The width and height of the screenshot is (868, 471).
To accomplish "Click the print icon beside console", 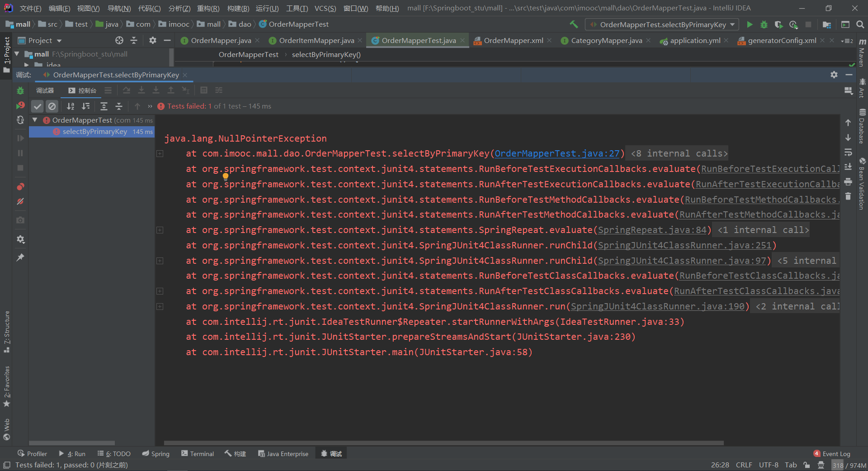I will 848,181.
